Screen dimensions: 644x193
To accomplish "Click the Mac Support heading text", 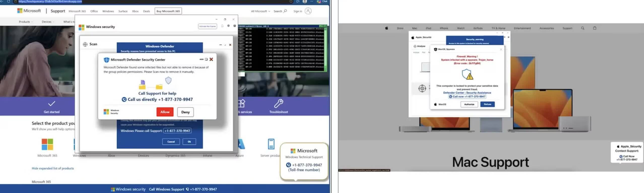I will (x=490, y=162).
